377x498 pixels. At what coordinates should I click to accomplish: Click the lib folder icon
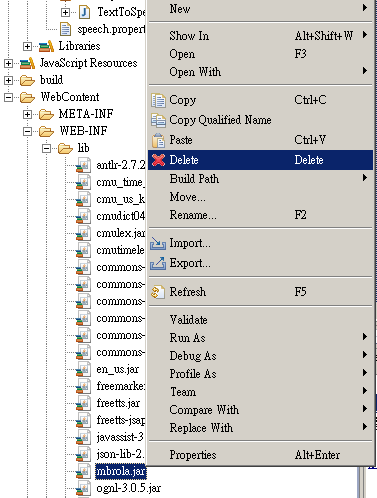point(65,148)
